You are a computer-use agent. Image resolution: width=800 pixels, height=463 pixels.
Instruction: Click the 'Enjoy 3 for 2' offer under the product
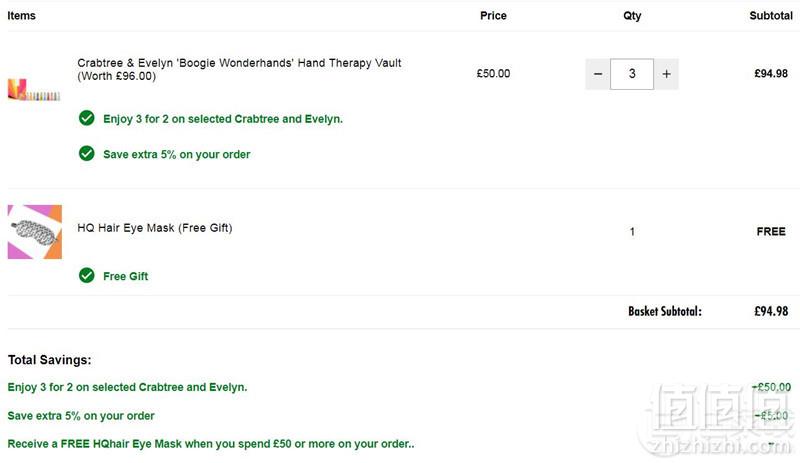pyautogui.click(x=223, y=119)
